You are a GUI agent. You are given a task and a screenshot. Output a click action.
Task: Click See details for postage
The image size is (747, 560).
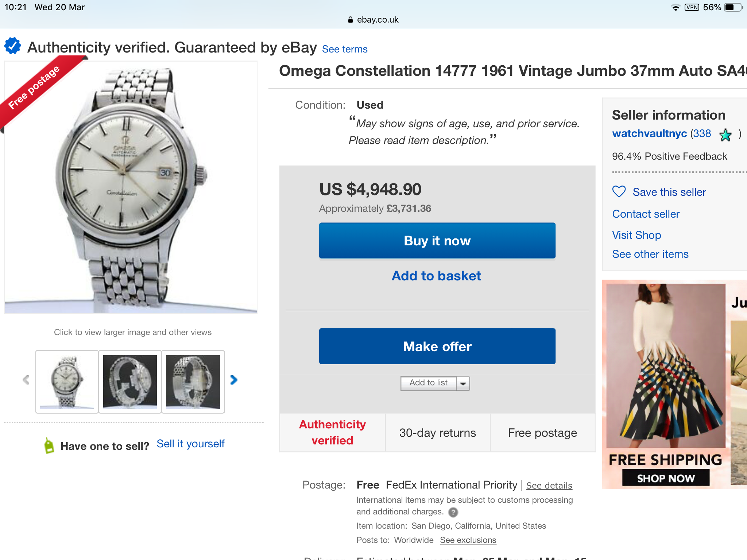click(x=549, y=486)
